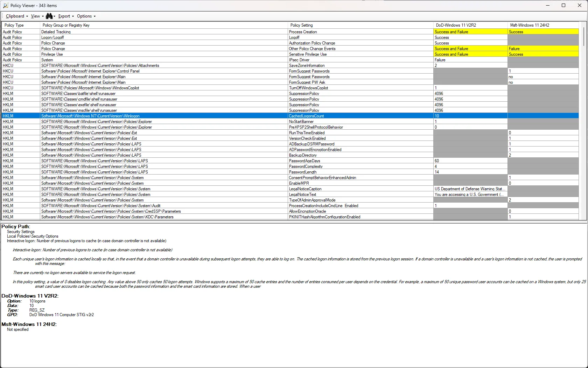588x368 pixels.
Task: Click the Msft value 2 for BackupDirectory
Action: [543, 155]
